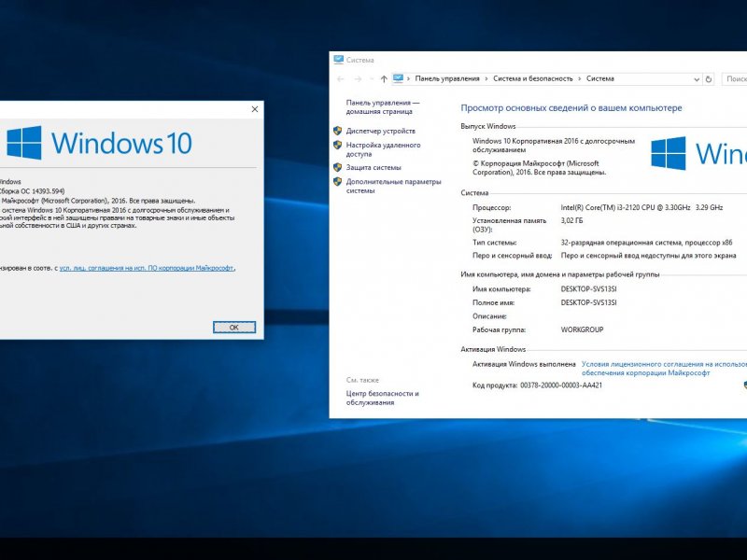Click the См. также label
747x560 pixels.
(x=362, y=380)
